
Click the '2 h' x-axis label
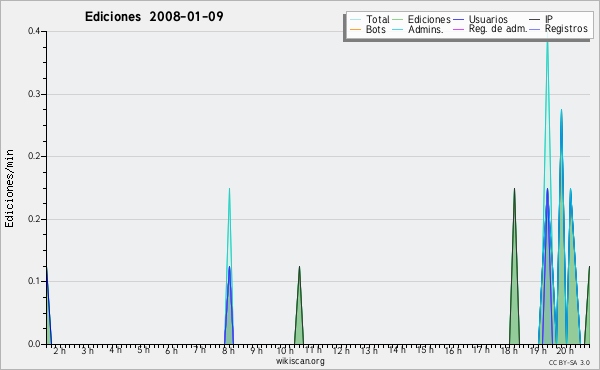pos(59,351)
